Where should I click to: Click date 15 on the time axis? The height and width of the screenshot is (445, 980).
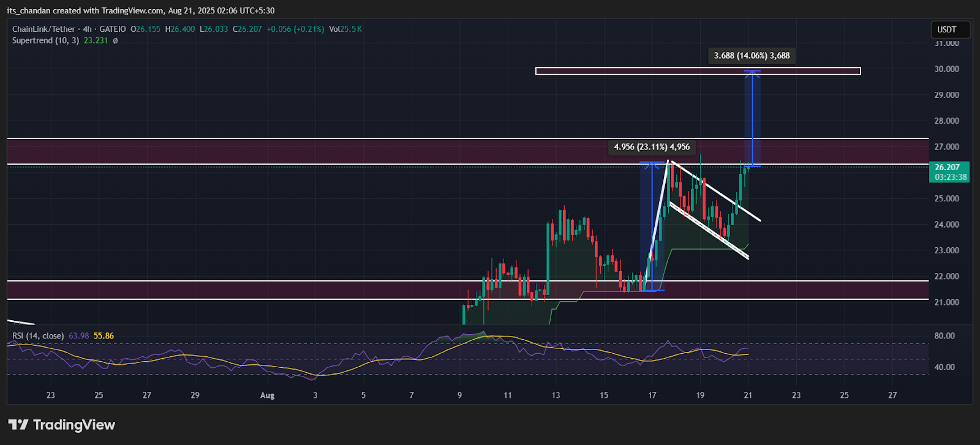pyautogui.click(x=604, y=395)
